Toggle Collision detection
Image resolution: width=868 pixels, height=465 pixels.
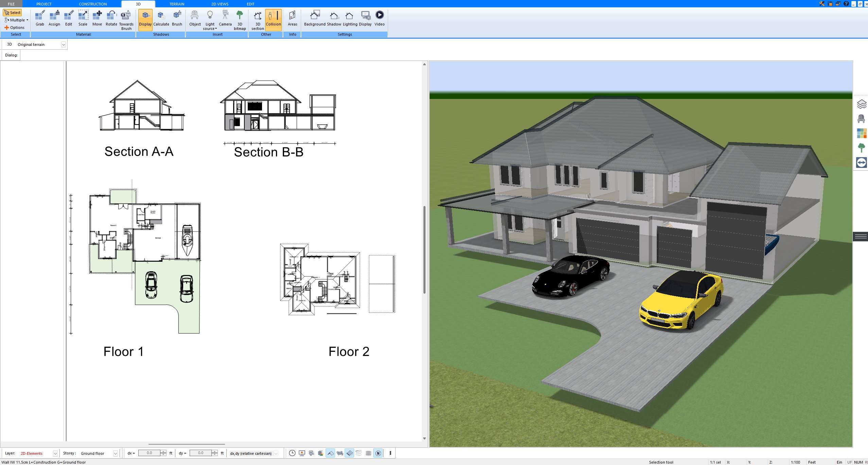coord(273,20)
